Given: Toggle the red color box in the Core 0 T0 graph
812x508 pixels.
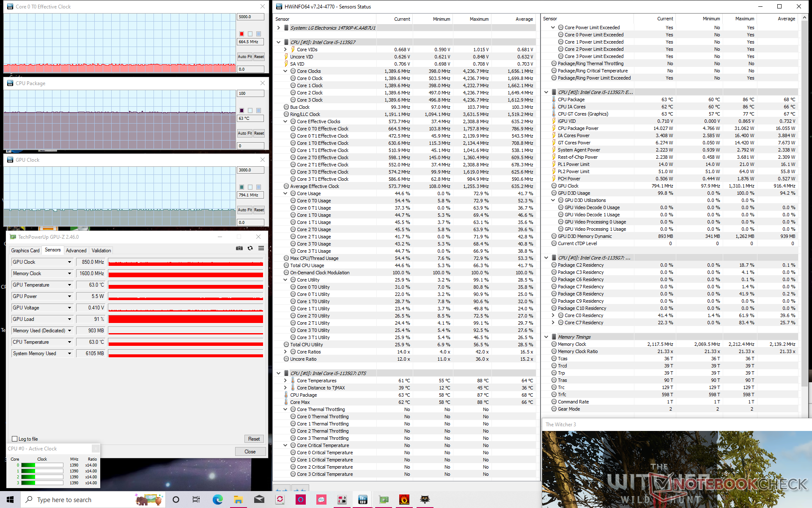Looking at the screenshot, I should (x=241, y=34).
